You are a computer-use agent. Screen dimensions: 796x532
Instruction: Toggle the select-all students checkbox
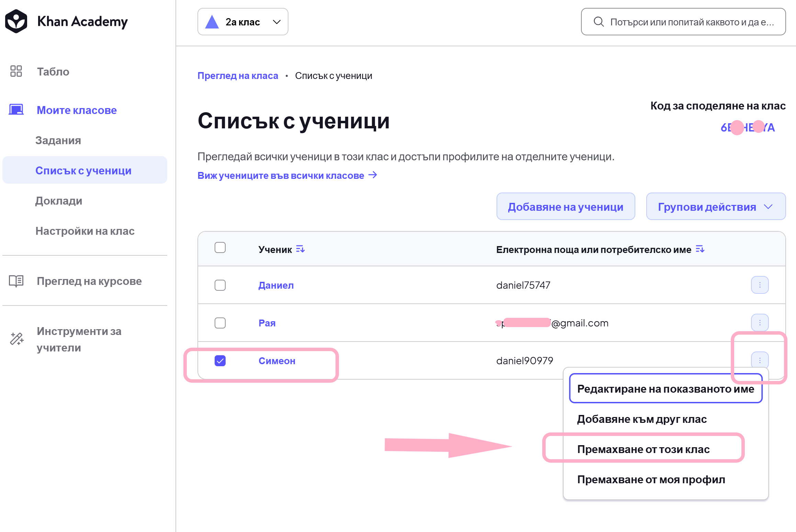[220, 247]
